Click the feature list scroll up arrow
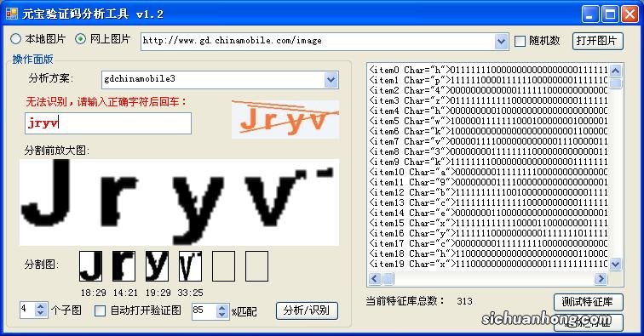The width and height of the screenshot is (644, 336). click(615, 71)
